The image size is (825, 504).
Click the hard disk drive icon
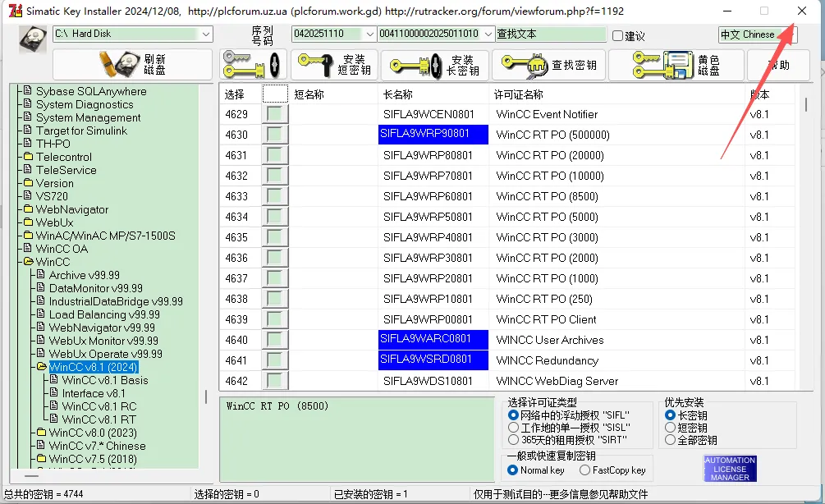pos(33,39)
